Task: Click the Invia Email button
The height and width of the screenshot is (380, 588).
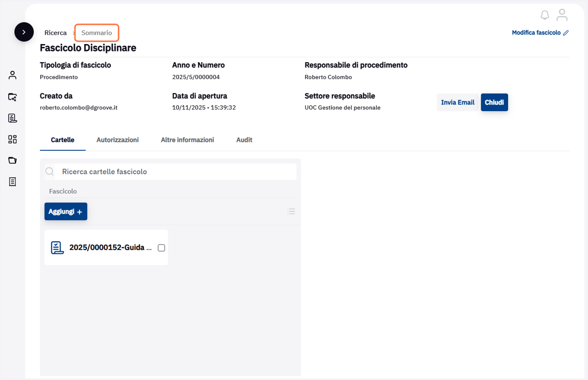Action: click(458, 102)
